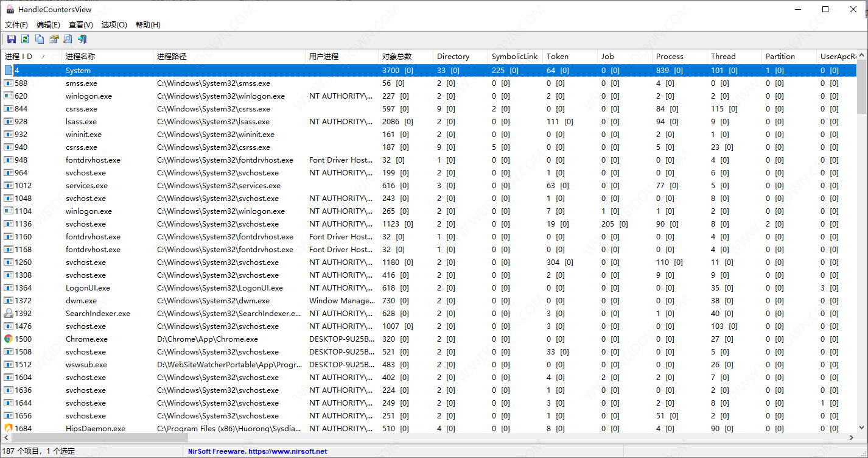Open the https://www.nirsoft.net link
The image size is (868, 458).
[x=287, y=451]
